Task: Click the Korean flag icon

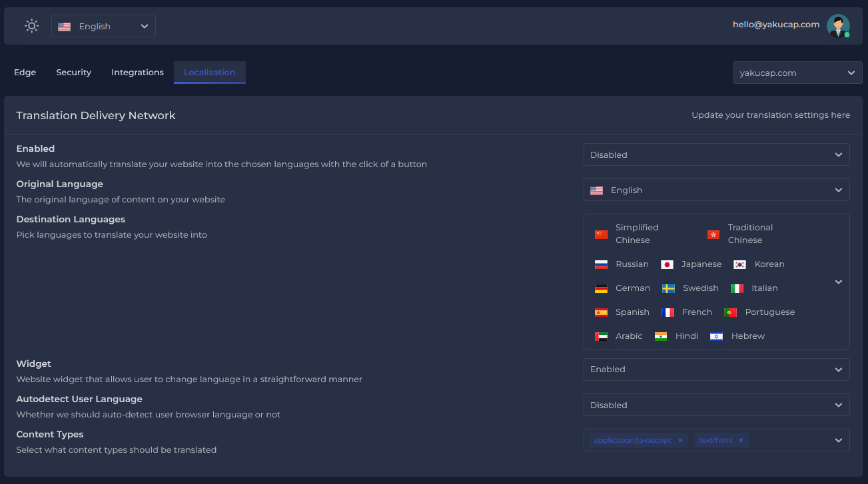Action: [739, 264]
